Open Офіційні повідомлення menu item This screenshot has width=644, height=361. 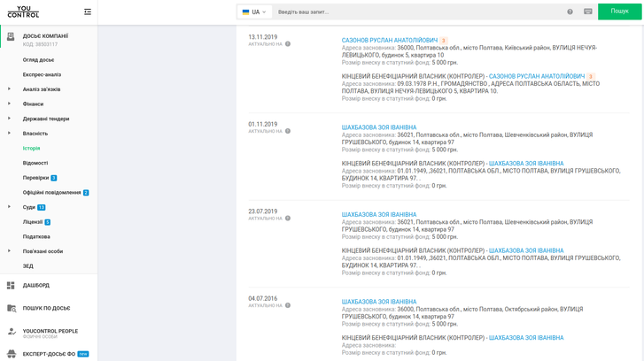pos(51,193)
